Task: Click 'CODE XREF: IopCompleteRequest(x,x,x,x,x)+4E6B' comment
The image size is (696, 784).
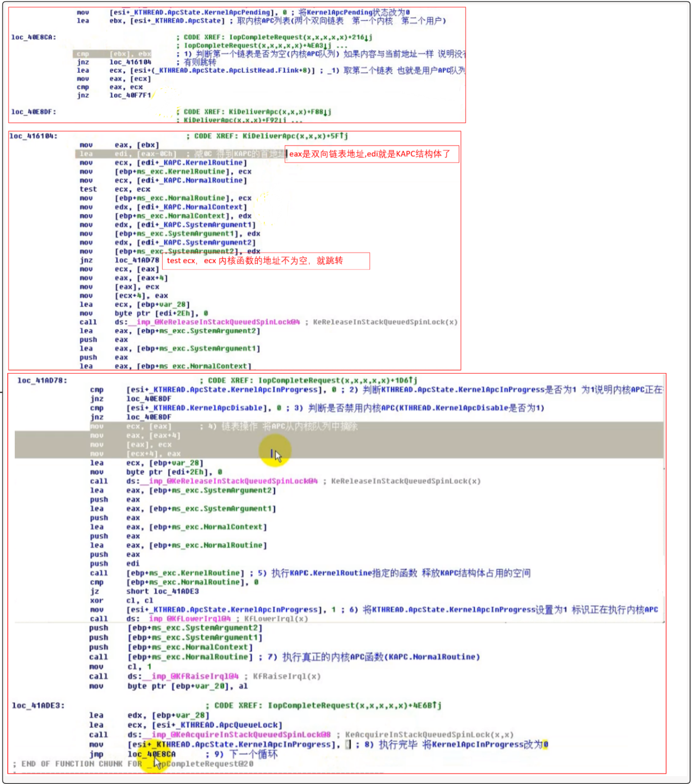Action: click(324, 705)
